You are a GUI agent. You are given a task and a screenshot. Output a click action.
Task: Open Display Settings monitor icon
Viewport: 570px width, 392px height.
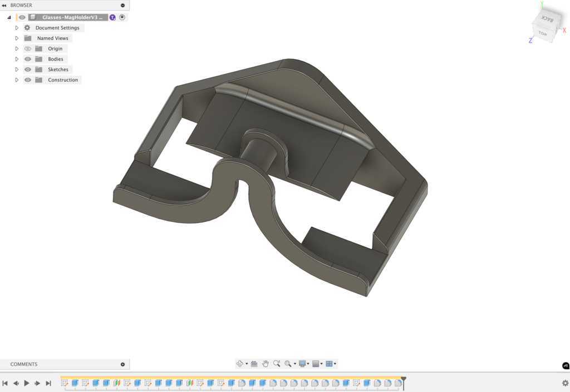click(x=302, y=364)
